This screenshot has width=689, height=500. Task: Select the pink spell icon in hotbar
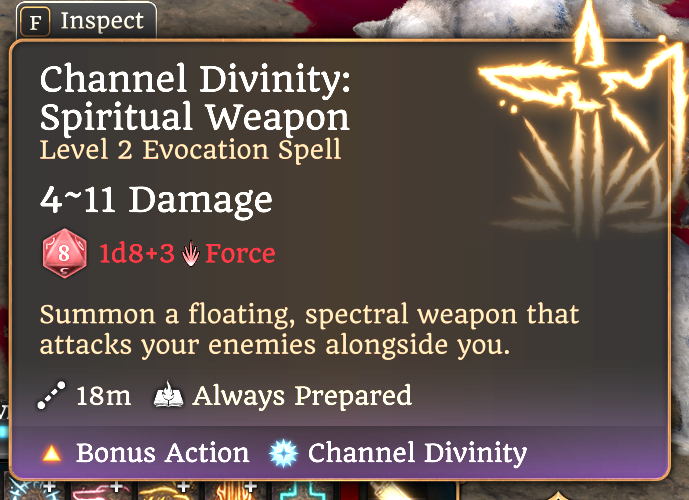100,491
